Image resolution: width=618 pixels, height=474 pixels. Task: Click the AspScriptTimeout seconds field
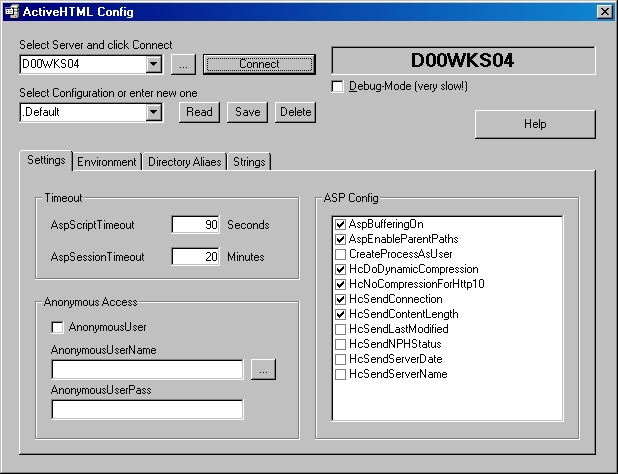coord(196,225)
